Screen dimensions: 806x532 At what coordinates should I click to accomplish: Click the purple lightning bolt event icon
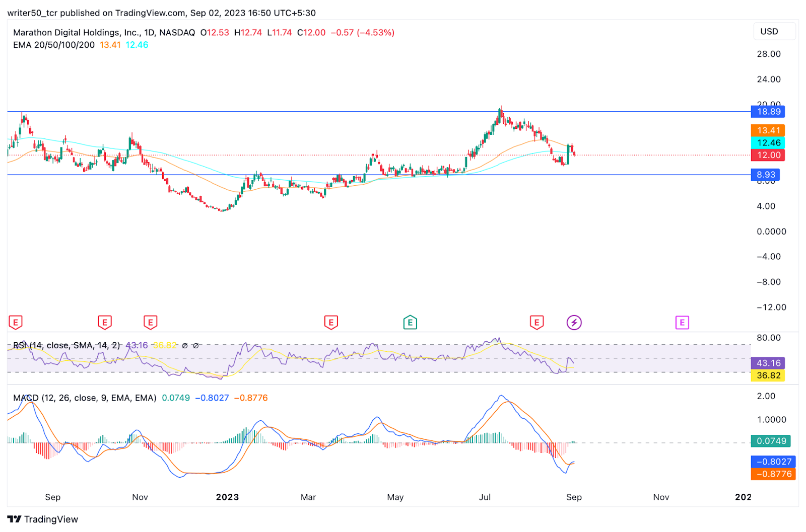pos(574,322)
